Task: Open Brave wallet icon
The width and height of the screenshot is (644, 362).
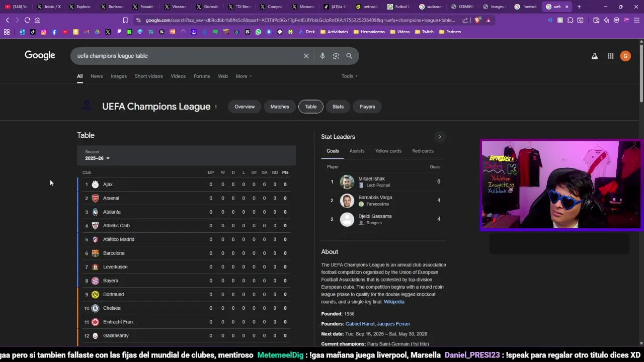Action: 596,20
